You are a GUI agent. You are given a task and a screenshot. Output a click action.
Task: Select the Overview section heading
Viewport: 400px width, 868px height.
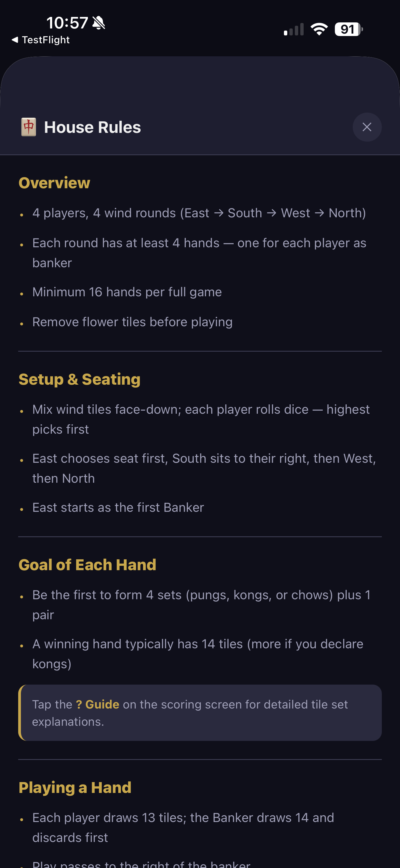point(54,182)
